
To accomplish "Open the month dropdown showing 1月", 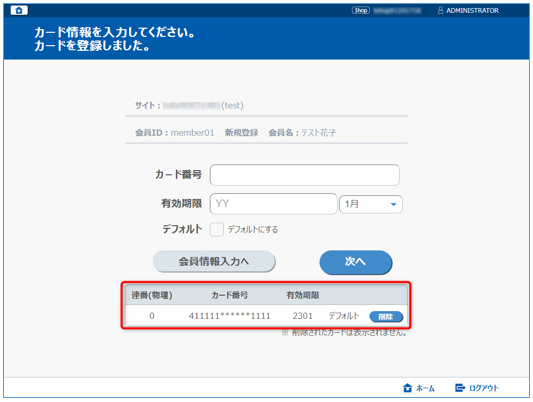I will 371,204.
